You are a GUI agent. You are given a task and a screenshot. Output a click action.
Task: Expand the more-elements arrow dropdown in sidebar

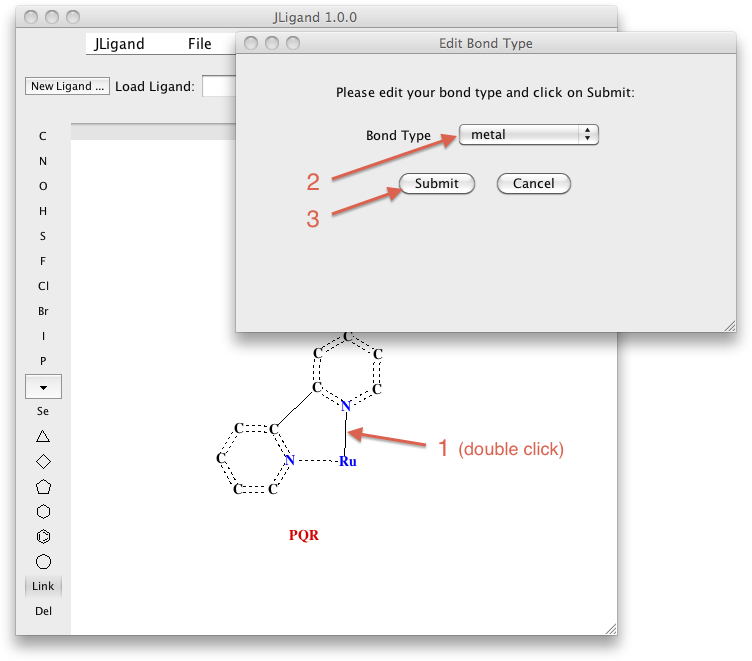click(43, 386)
